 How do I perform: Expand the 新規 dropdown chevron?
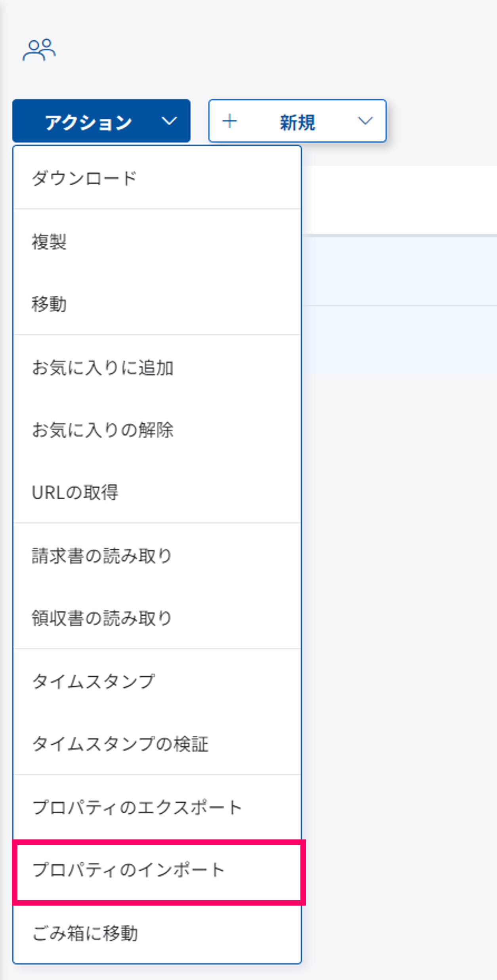pos(365,121)
